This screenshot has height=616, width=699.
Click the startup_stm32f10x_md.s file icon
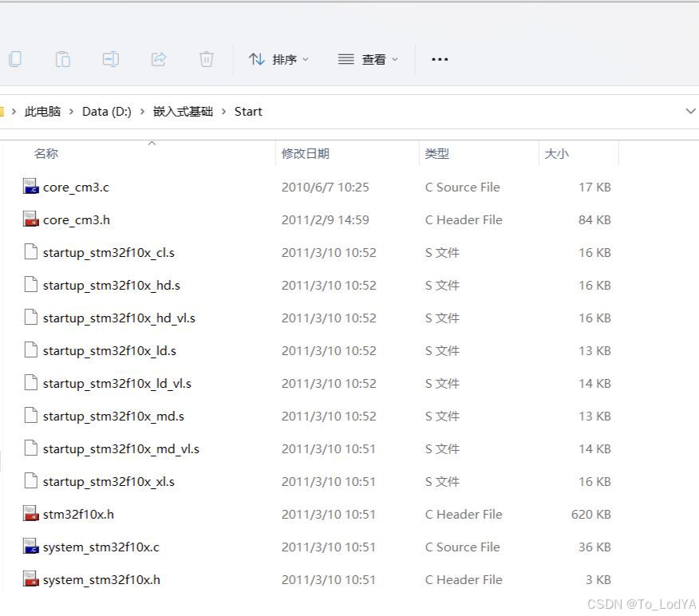(31, 416)
